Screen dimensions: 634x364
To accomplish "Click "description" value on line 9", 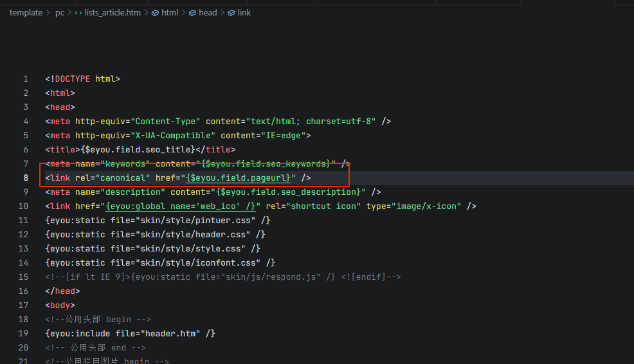I will pos(133,192).
